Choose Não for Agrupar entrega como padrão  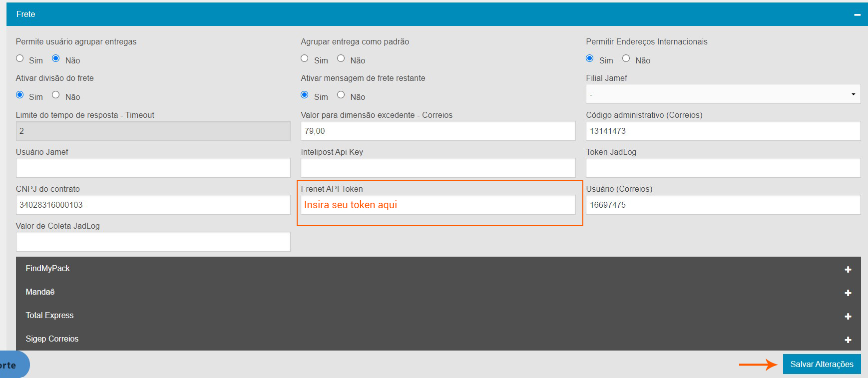point(341,58)
